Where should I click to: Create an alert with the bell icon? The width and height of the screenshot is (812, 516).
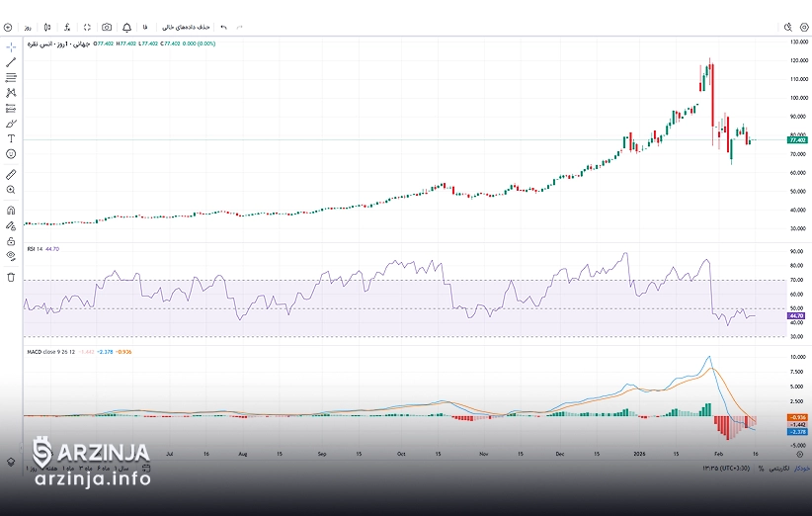coord(126,27)
